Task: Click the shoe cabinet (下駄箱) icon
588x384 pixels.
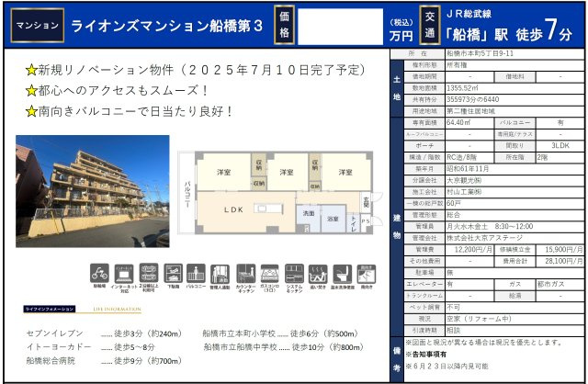Action: 174,274
